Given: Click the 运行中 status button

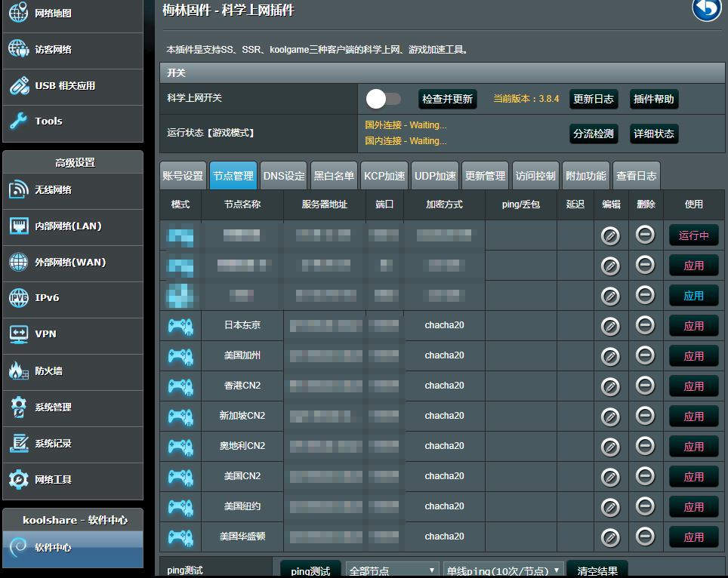Looking at the screenshot, I should pyautogui.click(x=694, y=235).
